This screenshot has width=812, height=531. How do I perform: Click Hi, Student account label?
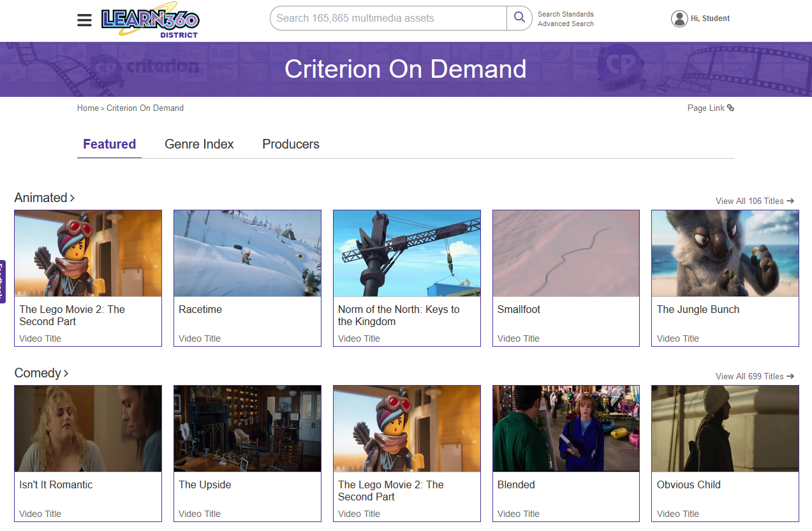pyautogui.click(x=710, y=18)
